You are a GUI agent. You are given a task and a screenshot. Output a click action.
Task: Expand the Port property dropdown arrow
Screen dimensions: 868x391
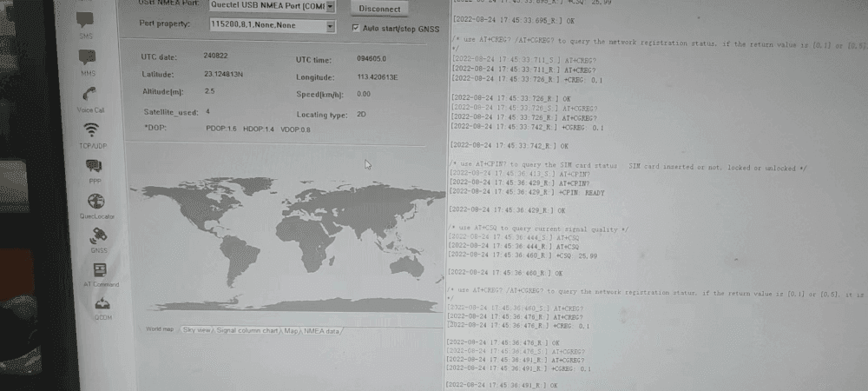coord(330,26)
